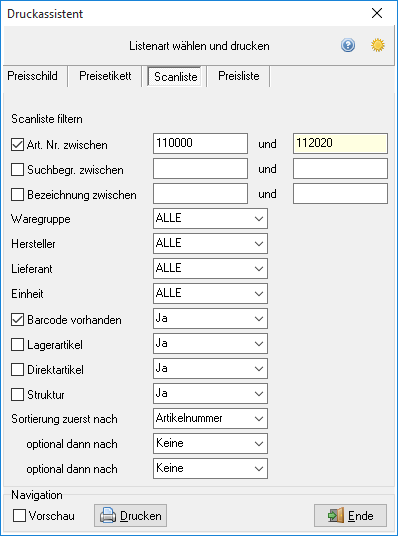Click the printer icon on Drucken
Screen dimensions: 398x536
pos(108,515)
